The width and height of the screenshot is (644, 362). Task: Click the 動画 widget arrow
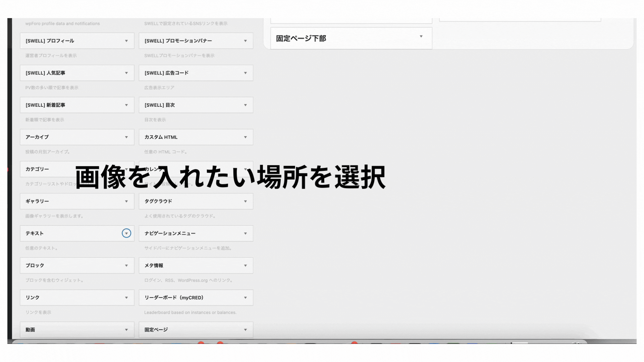[126, 330]
